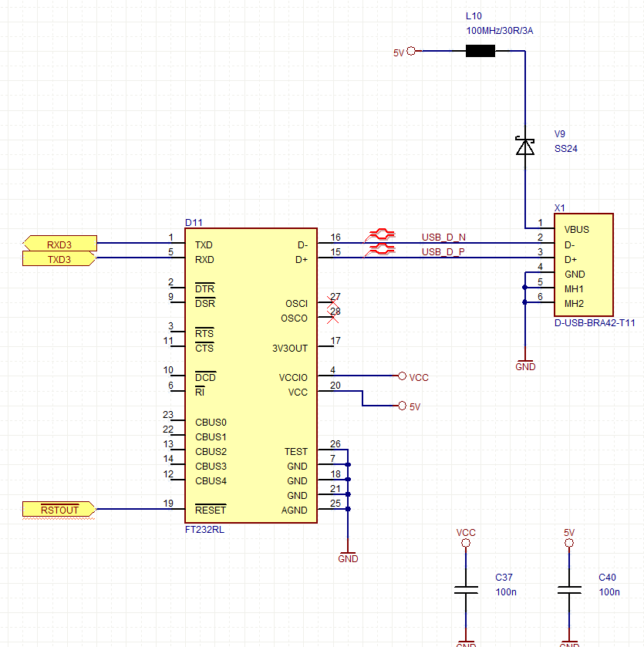Select the 100MHz/30R/3A value text
644x647 pixels.
pos(500,31)
